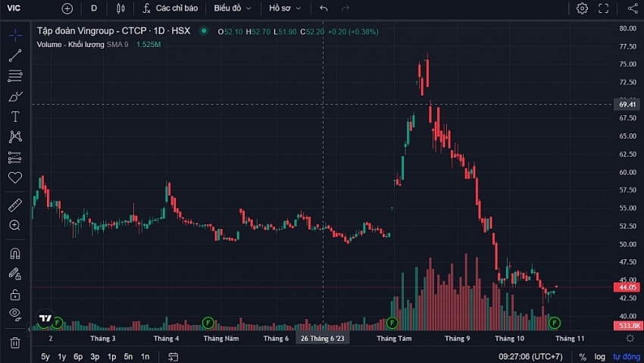The width and height of the screenshot is (644, 363).
Task: Open the Fibonacci retracement tools
Action: point(15,76)
